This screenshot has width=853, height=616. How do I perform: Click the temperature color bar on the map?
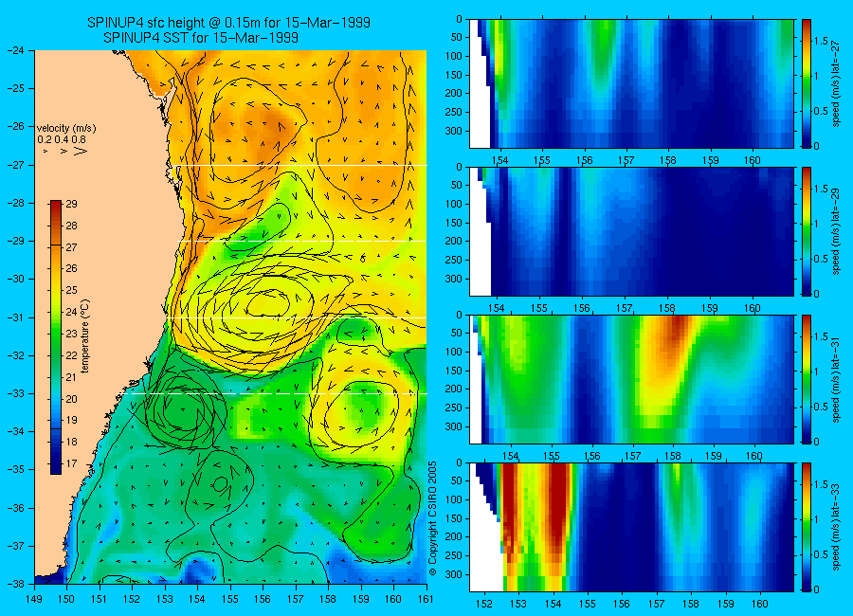(56, 337)
